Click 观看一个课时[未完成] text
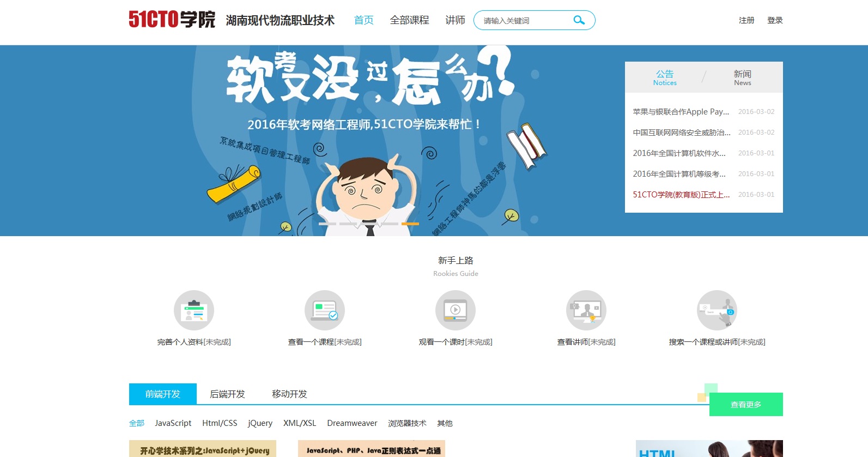Viewport: 868px width, 457px height. [456, 342]
